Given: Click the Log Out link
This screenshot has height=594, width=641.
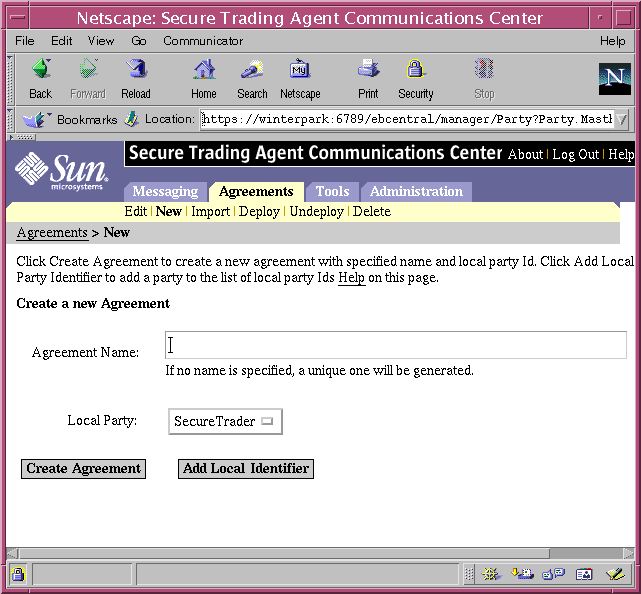Looking at the screenshot, I should (x=576, y=154).
